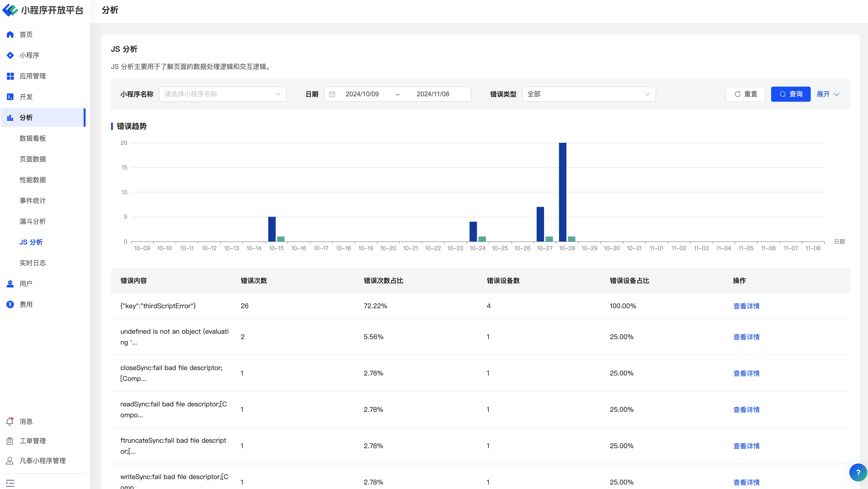Expand filters with 展开 chevron
This screenshot has height=489, width=868.
pyautogui.click(x=828, y=94)
